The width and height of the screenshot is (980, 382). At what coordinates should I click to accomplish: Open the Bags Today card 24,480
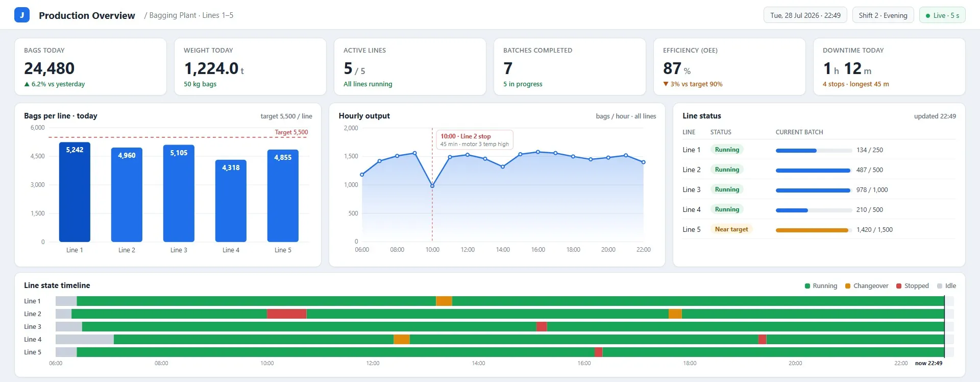90,67
